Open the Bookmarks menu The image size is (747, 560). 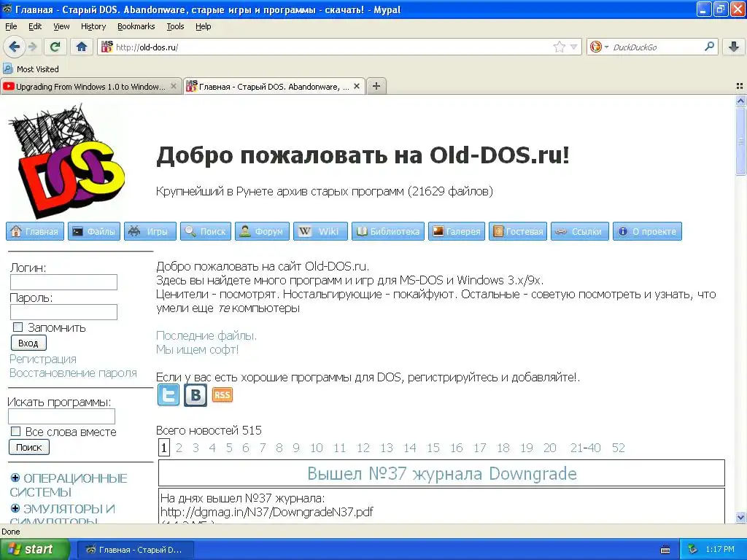pyautogui.click(x=136, y=26)
